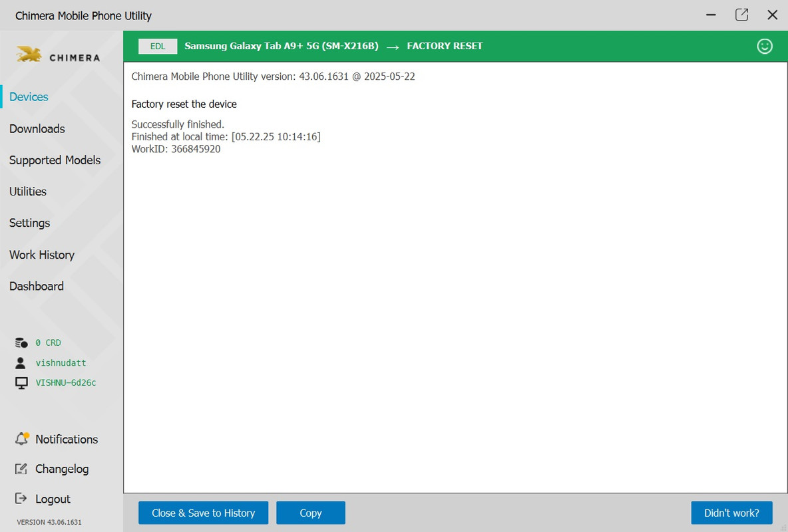Open the Settings page

coord(30,223)
